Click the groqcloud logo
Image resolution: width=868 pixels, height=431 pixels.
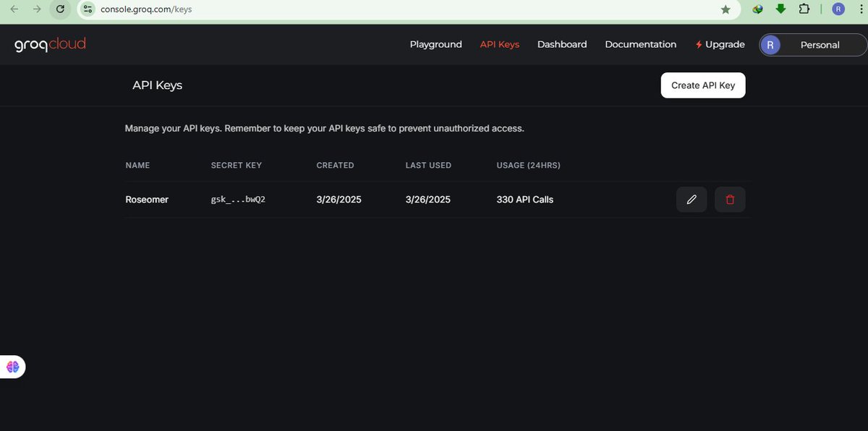[x=50, y=44]
